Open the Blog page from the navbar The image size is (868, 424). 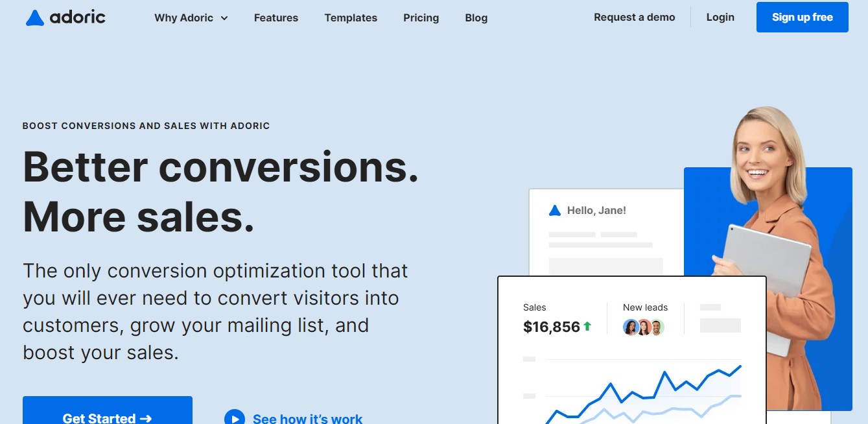[476, 18]
